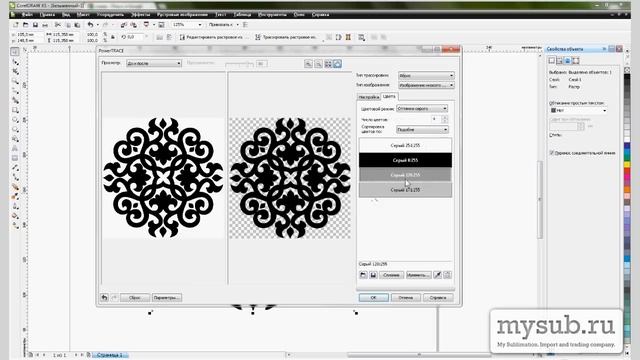
Task: Click the Cancel (Отмена) button
Action: (406, 298)
